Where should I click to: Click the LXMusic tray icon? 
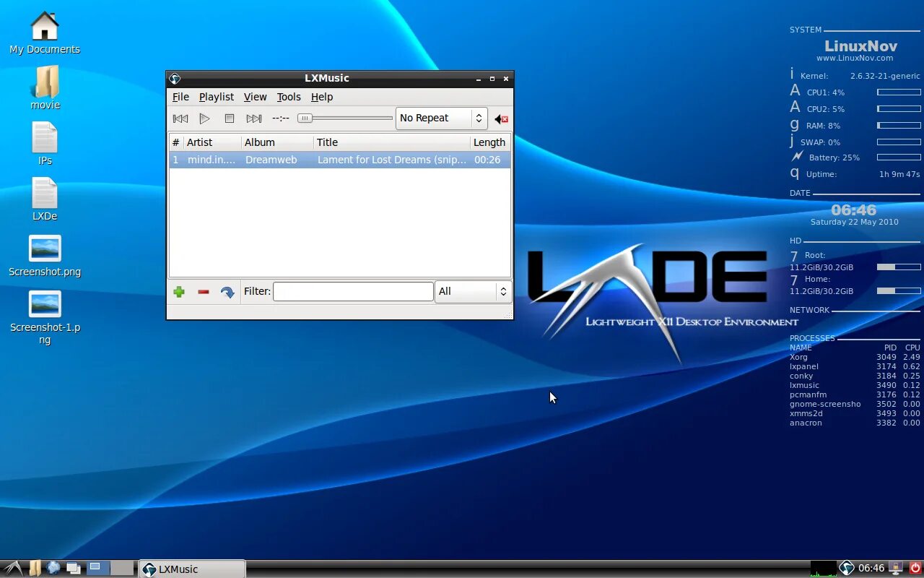click(847, 569)
